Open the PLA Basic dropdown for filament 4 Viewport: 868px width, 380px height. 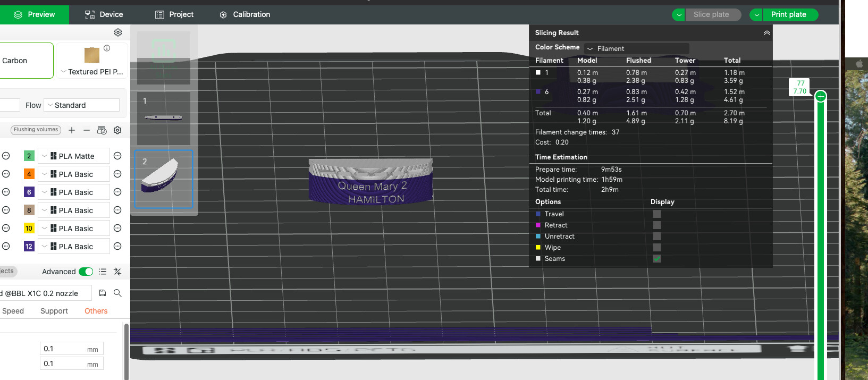coord(74,174)
